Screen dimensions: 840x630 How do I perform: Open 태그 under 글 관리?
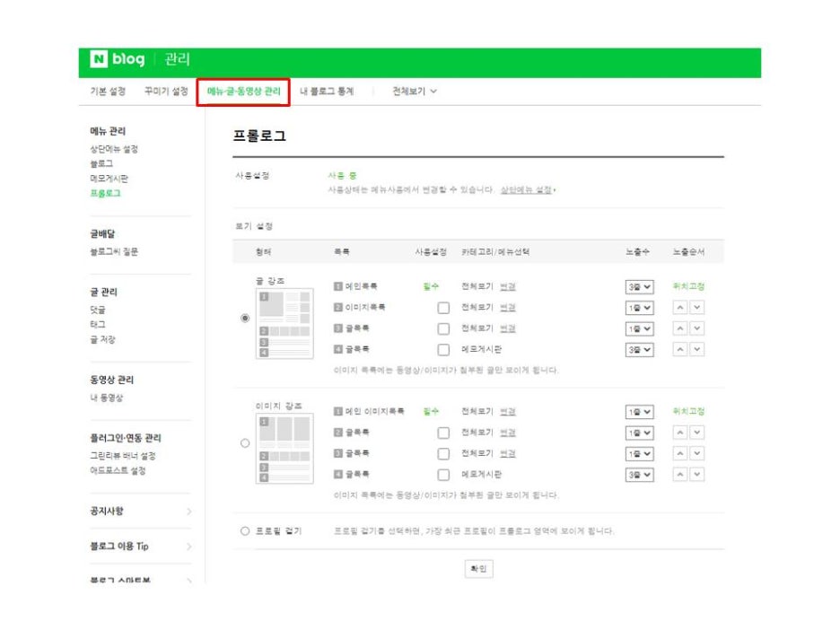click(x=98, y=324)
